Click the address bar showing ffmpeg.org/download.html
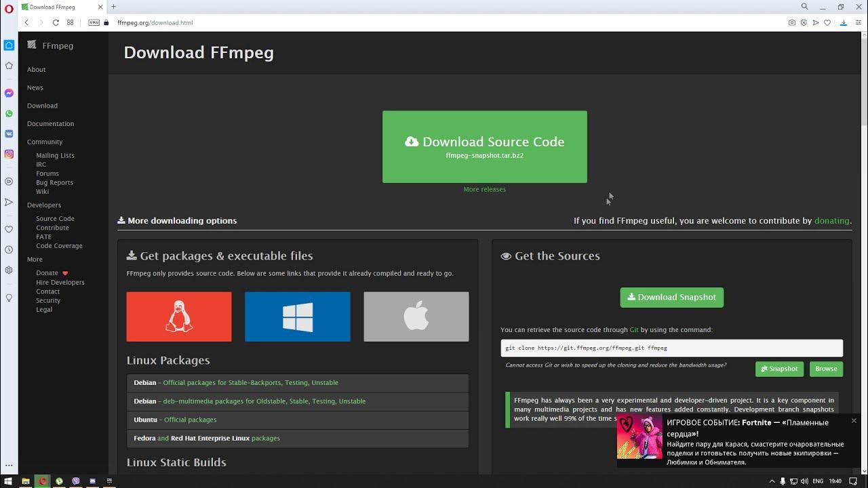The width and height of the screenshot is (868, 488). [155, 22]
